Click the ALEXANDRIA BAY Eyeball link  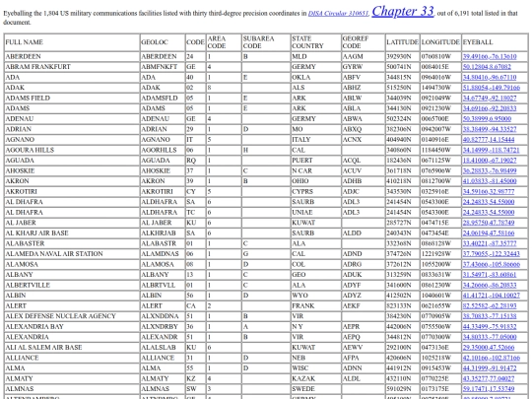pyautogui.click(x=490, y=327)
